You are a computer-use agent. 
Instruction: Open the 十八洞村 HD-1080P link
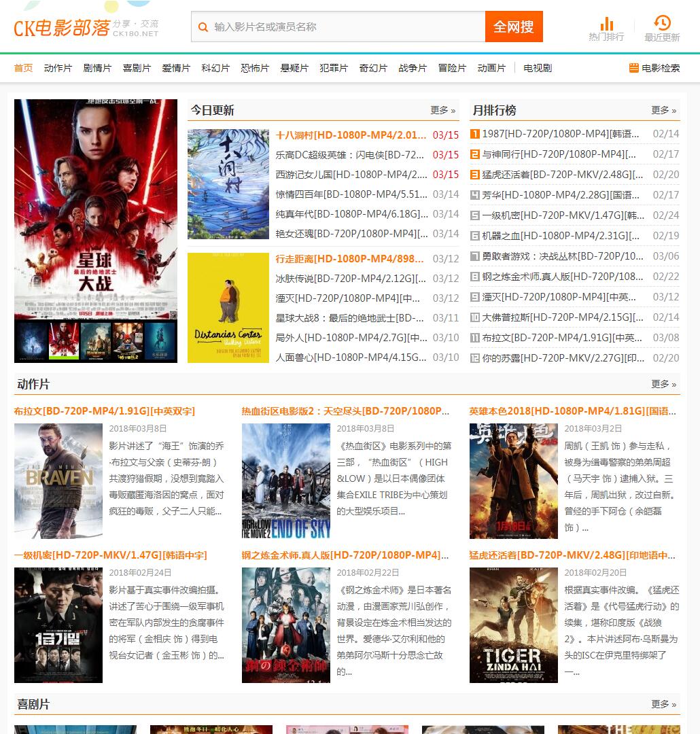tap(351, 135)
